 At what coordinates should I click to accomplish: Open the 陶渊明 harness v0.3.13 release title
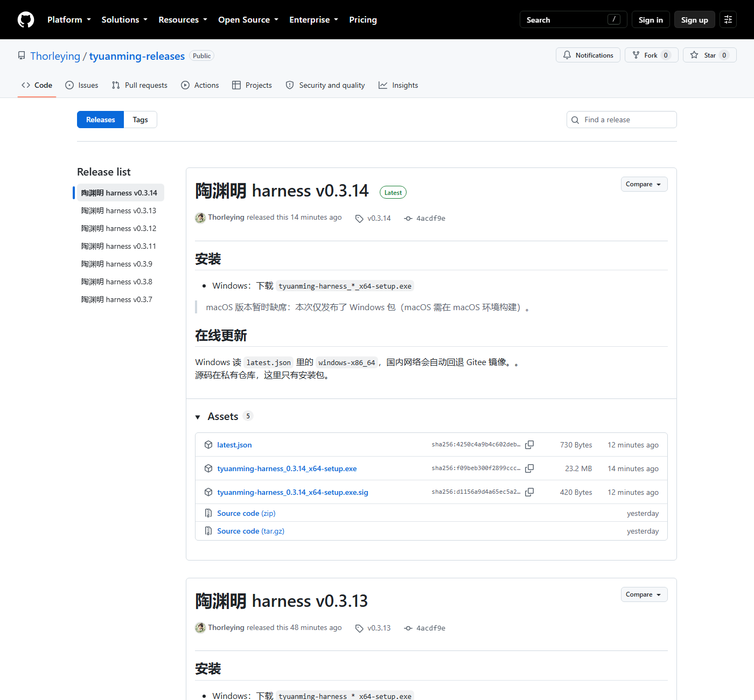pos(281,601)
